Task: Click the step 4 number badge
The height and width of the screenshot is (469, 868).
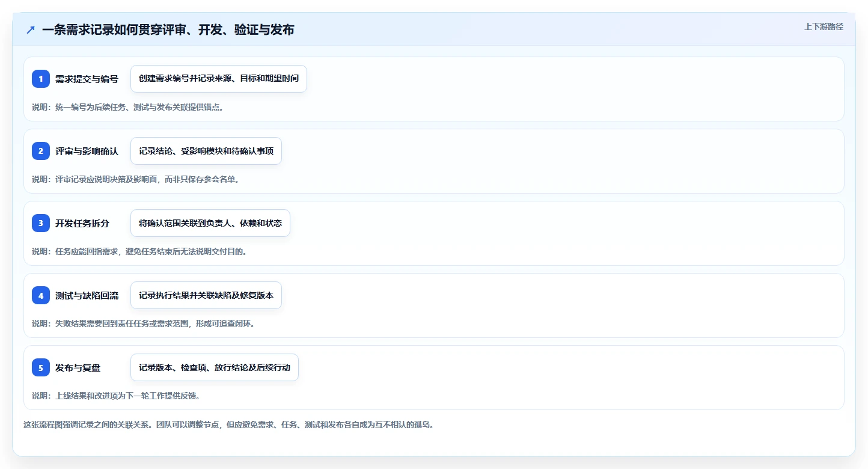Action: tap(41, 295)
